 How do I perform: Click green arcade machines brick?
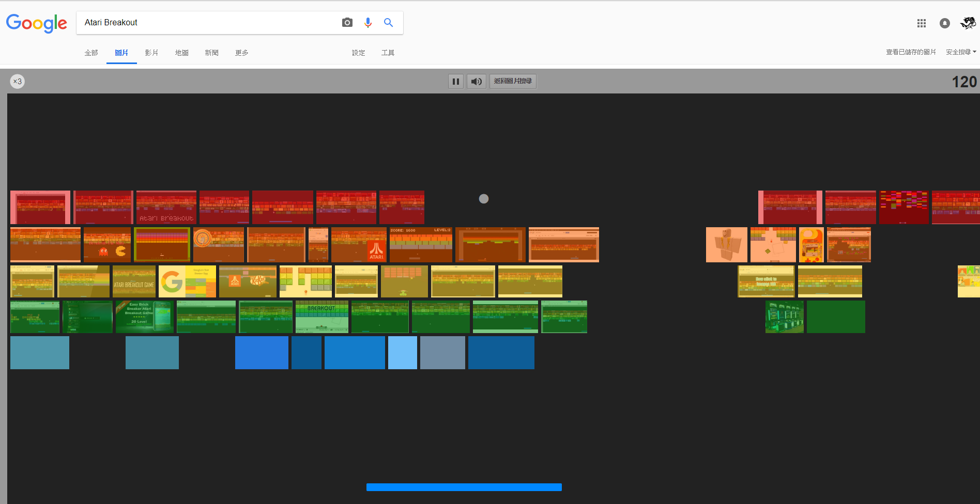785,317
